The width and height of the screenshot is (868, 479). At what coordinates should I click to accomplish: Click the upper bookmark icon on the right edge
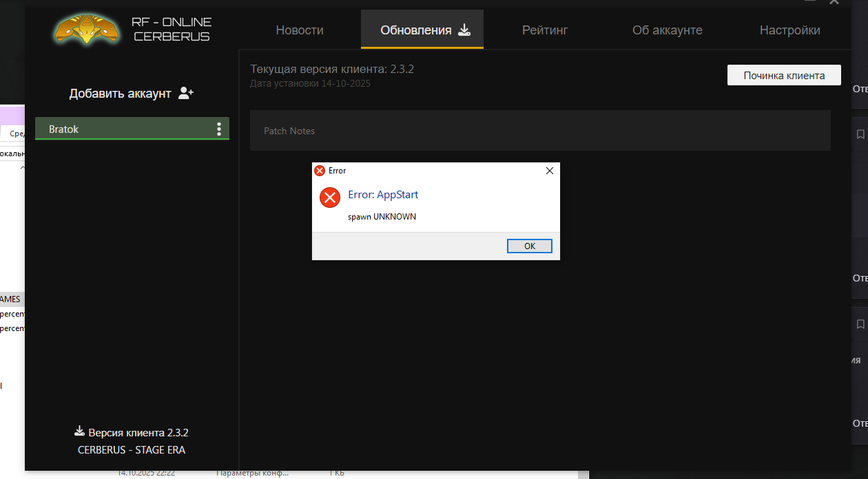(x=860, y=135)
